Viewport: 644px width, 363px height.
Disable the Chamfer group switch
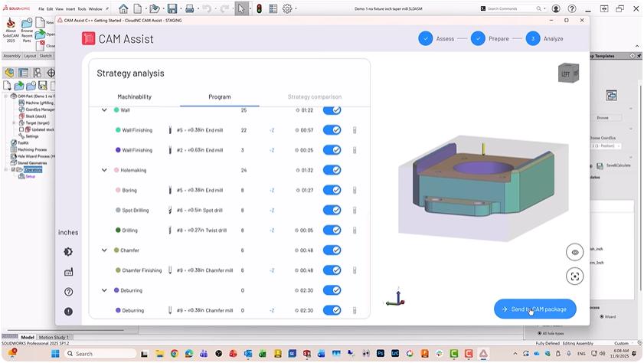pos(332,250)
